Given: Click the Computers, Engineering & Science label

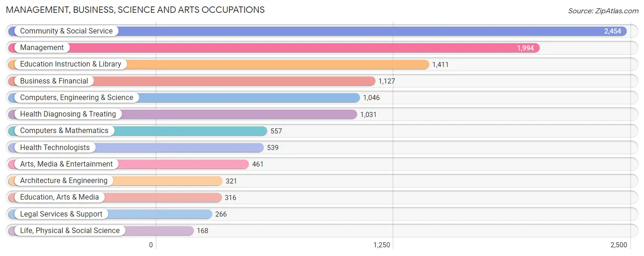Looking at the screenshot, I should tap(76, 98).
